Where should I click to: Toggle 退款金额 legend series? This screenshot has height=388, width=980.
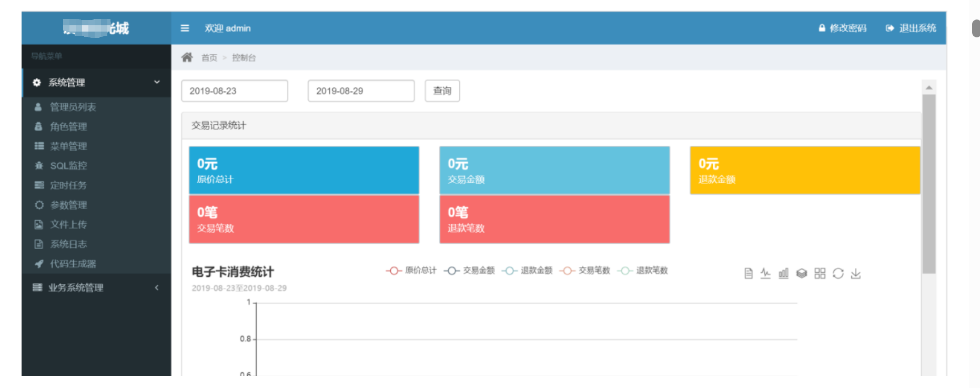[527, 271]
